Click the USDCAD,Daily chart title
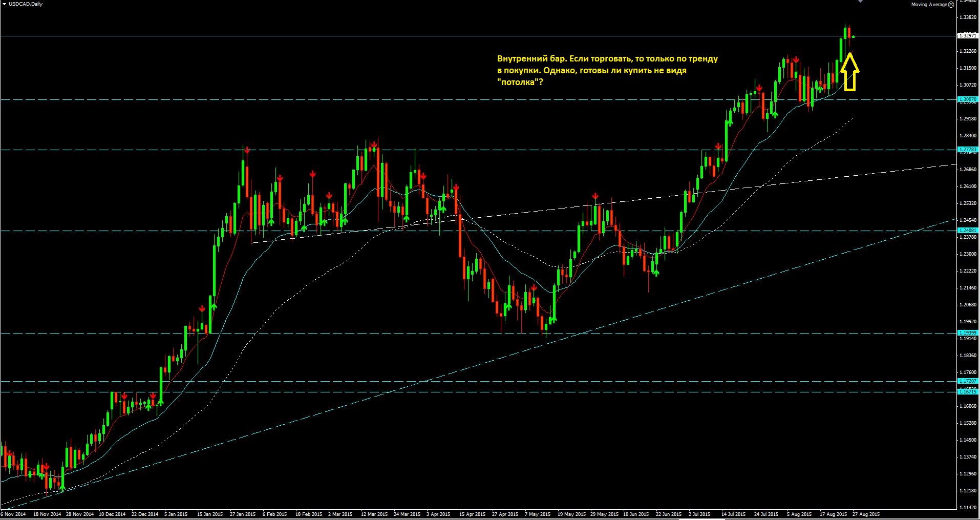Viewport: 980px width, 520px height. coord(26,4)
